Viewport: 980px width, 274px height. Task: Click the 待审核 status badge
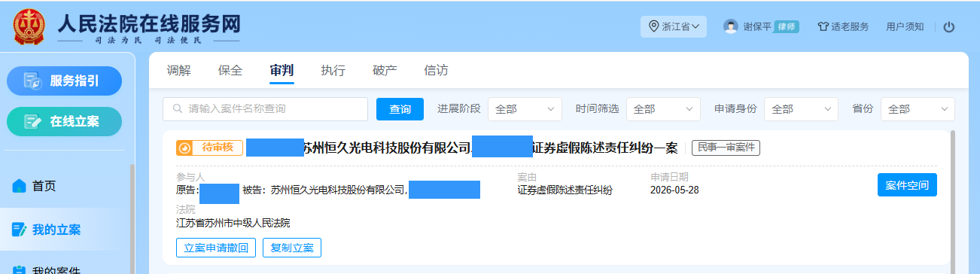(x=209, y=148)
